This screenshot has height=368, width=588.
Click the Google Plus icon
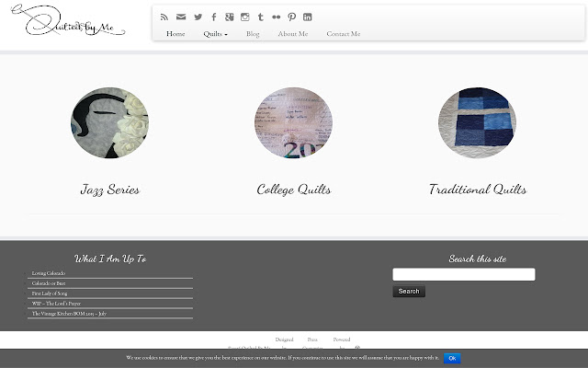pos(229,17)
